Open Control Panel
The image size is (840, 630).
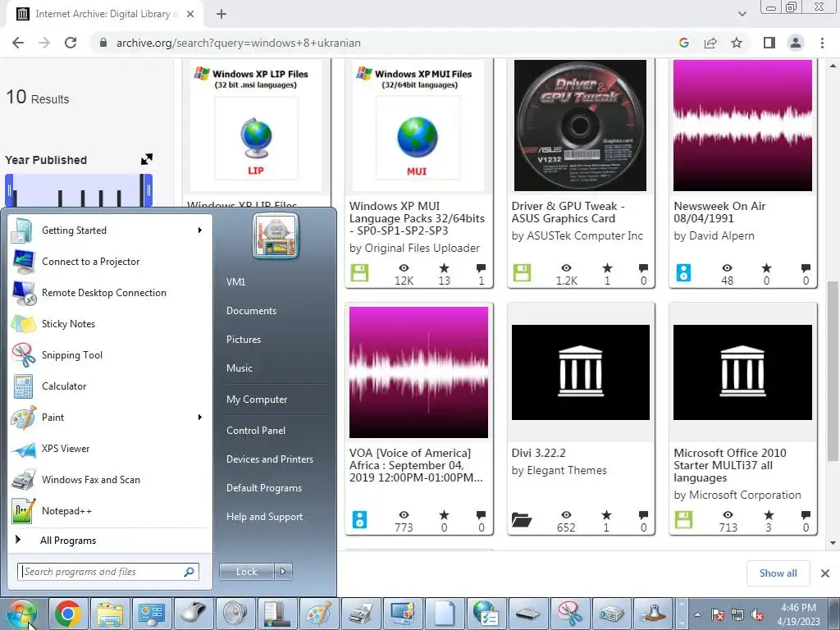tap(256, 431)
